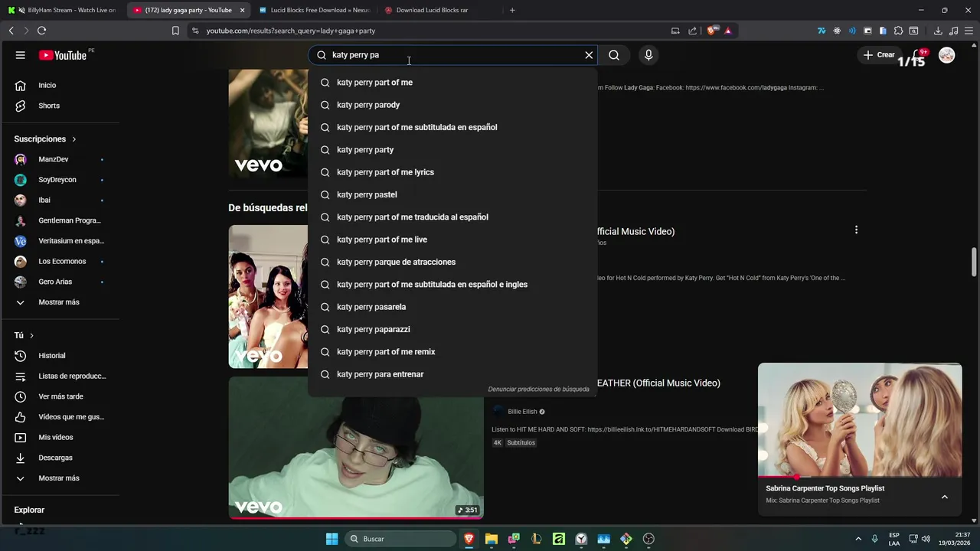Image resolution: width=980 pixels, height=551 pixels.
Task: Open the Brave Shields icon
Action: [x=712, y=31]
